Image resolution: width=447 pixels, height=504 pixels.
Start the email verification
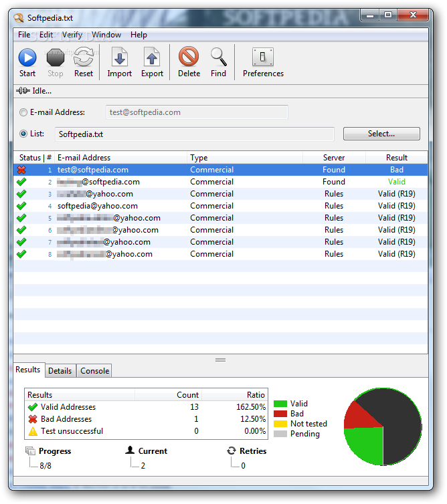(x=27, y=63)
